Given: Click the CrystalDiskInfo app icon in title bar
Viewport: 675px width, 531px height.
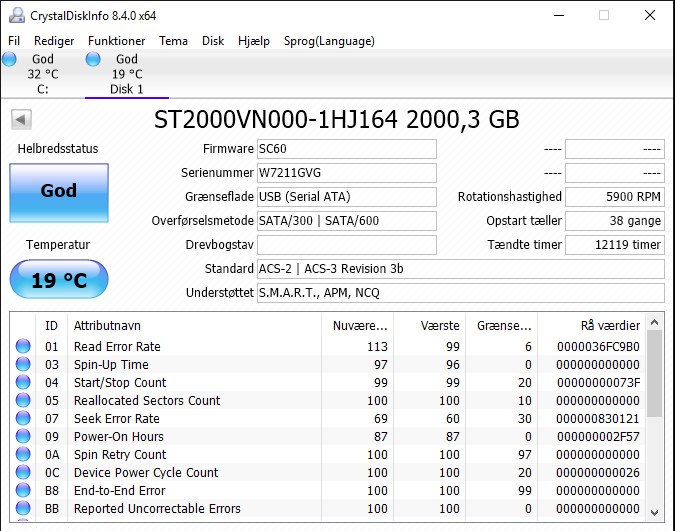Looking at the screenshot, I should tap(16, 16).
